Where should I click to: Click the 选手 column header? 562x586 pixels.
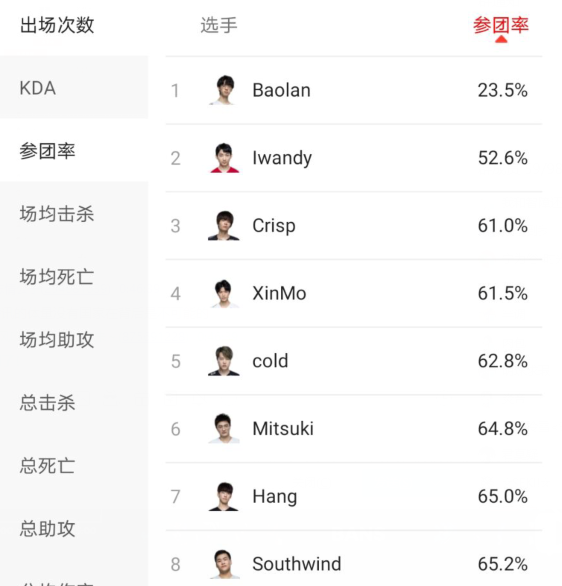point(219,25)
